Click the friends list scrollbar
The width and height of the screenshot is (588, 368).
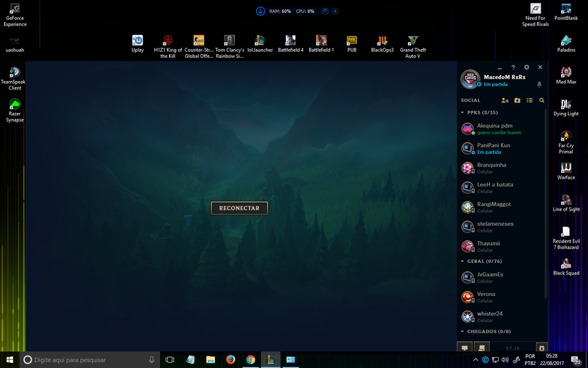click(546, 202)
